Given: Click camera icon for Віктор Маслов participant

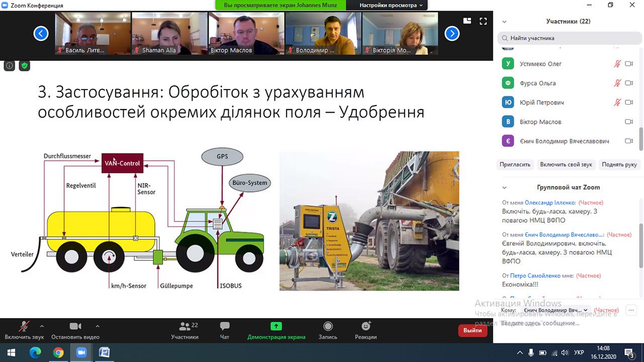Looking at the screenshot, I should pyautogui.click(x=629, y=122).
